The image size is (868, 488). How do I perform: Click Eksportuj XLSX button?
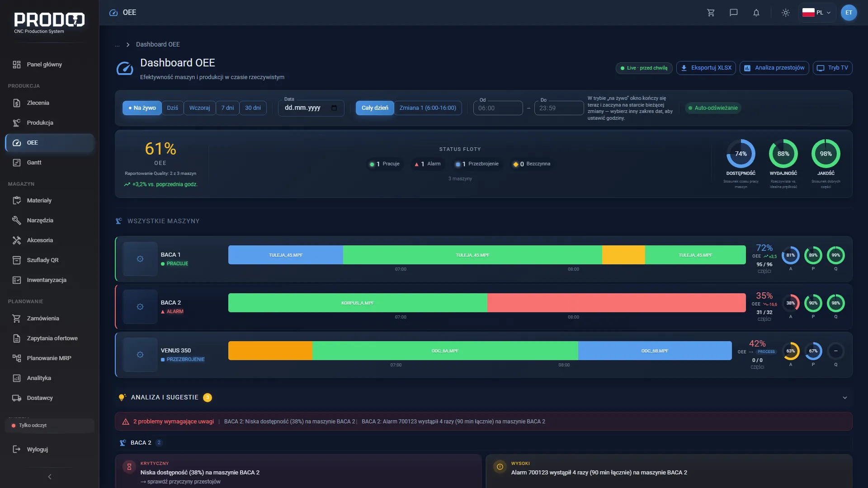[706, 68]
